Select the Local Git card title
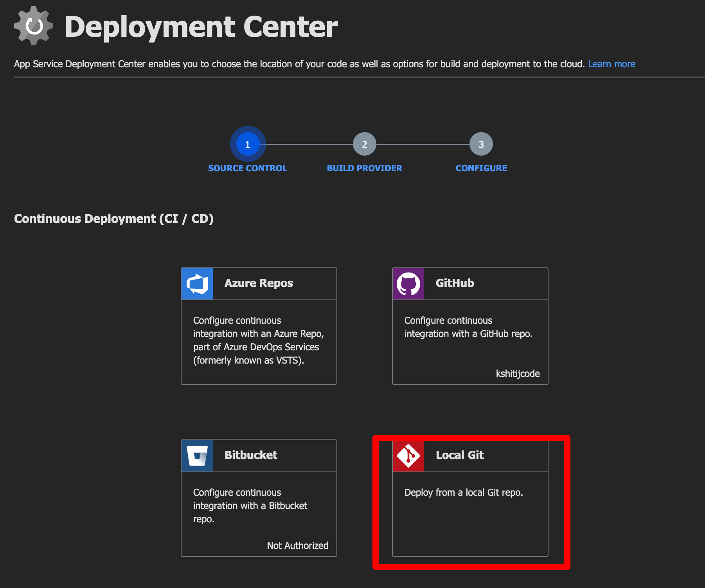This screenshot has width=705, height=588. 460,455
